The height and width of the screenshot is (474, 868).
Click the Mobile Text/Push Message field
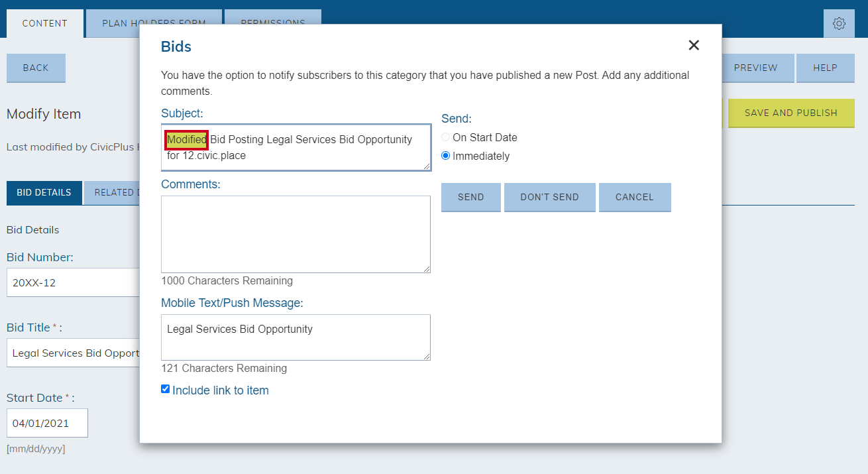click(x=296, y=337)
